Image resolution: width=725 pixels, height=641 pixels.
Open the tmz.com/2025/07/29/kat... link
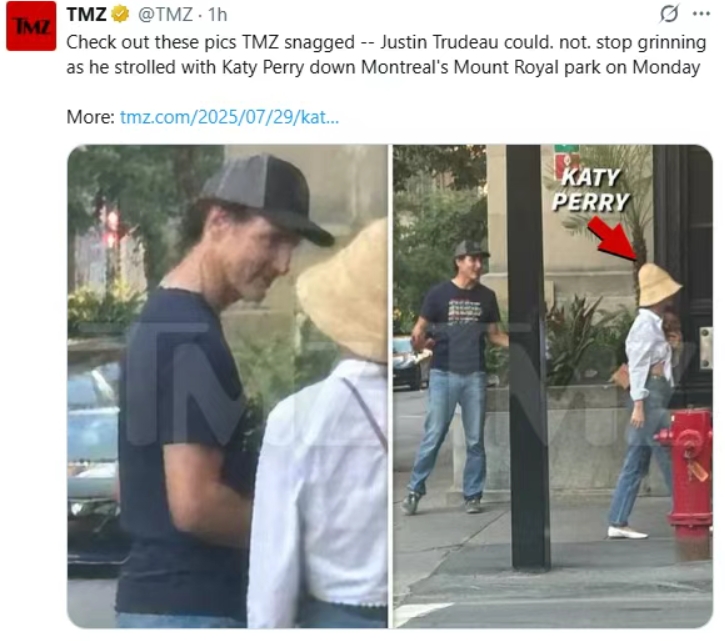[x=229, y=117]
